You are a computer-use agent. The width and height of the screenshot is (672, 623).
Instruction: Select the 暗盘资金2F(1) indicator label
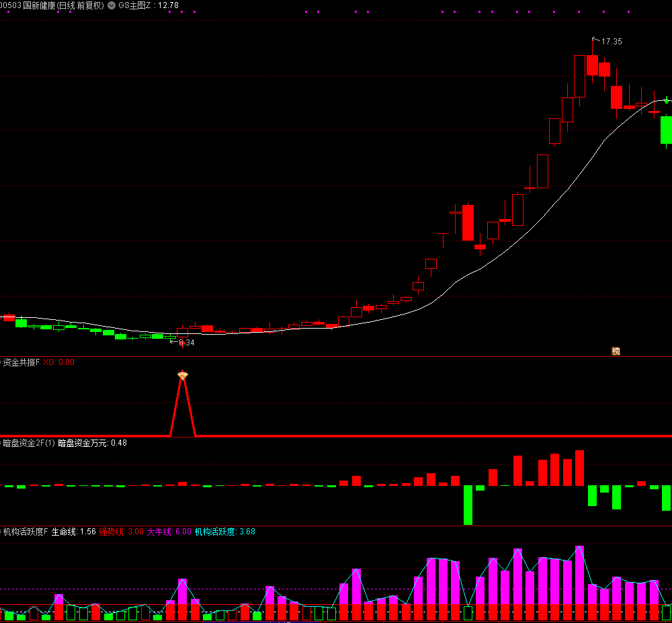(28, 443)
